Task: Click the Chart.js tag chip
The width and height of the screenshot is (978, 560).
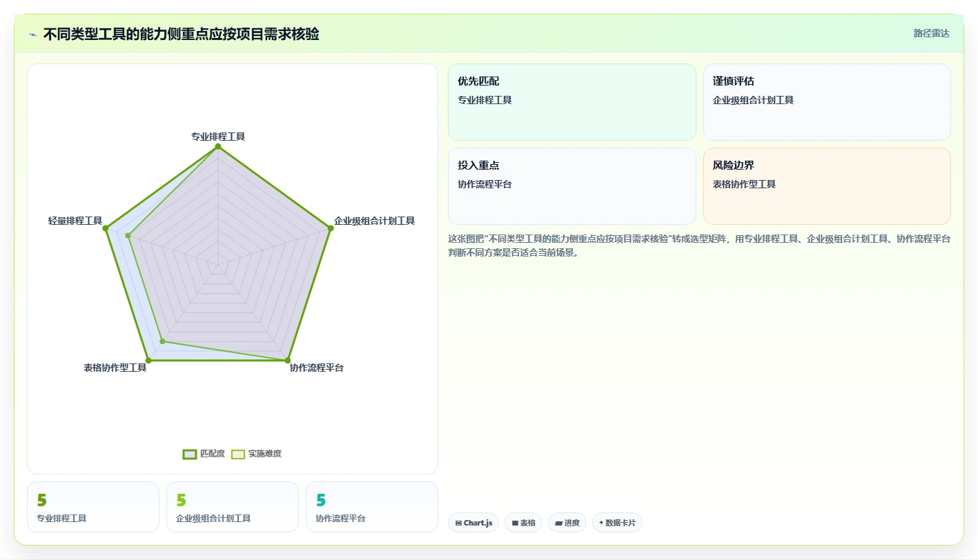Action: click(x=473, y=523)
